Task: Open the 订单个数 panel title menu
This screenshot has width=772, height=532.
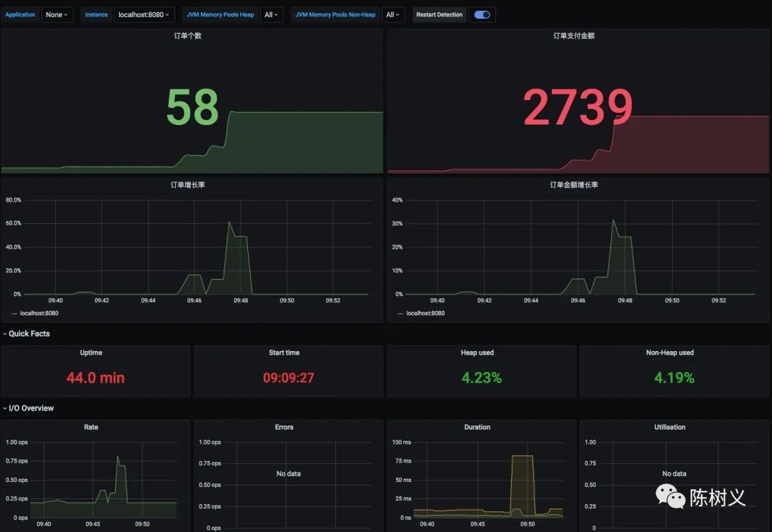Action: click(x=188, y=36)
